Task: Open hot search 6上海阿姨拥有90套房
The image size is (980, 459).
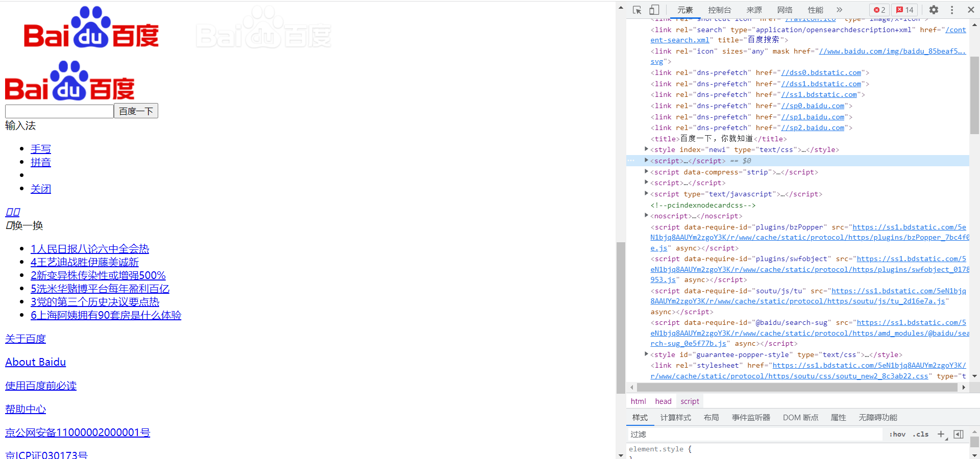Action: (x=106, y=315)
